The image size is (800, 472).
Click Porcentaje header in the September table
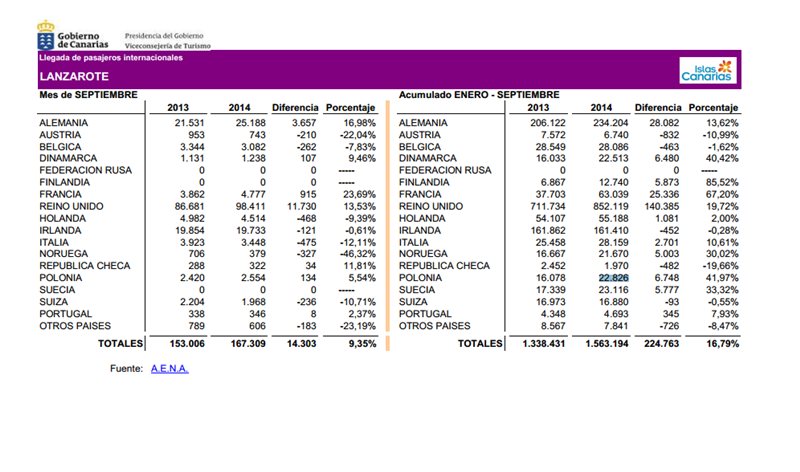(350, 107)
